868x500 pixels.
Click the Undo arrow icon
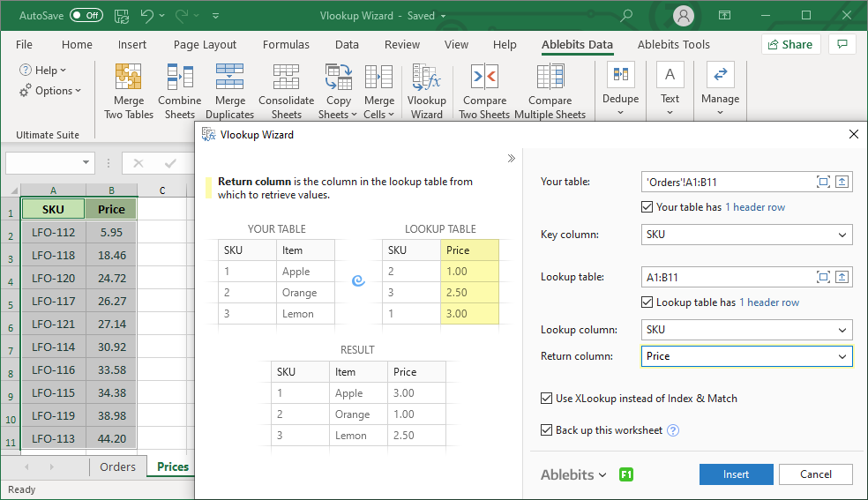pos(146,16)
